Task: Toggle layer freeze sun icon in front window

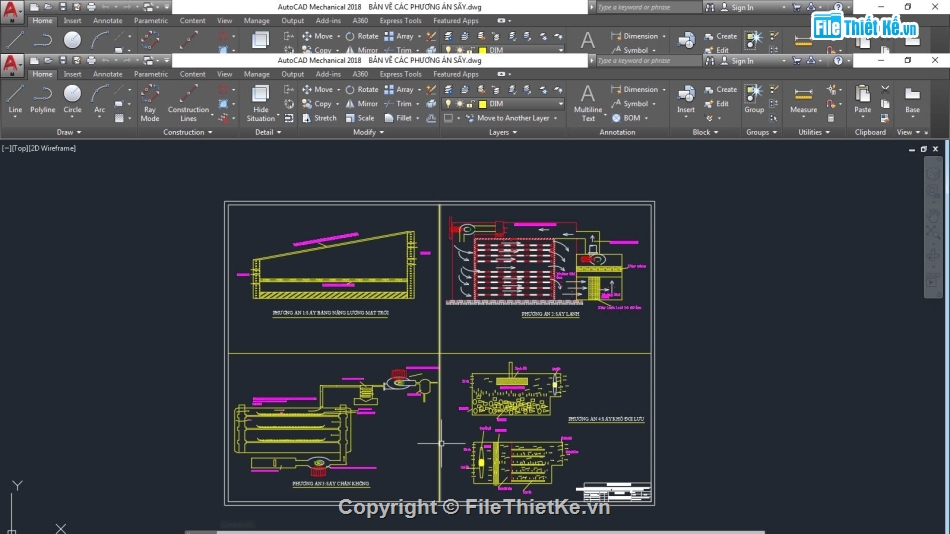Action: click(x=459, y=104)
